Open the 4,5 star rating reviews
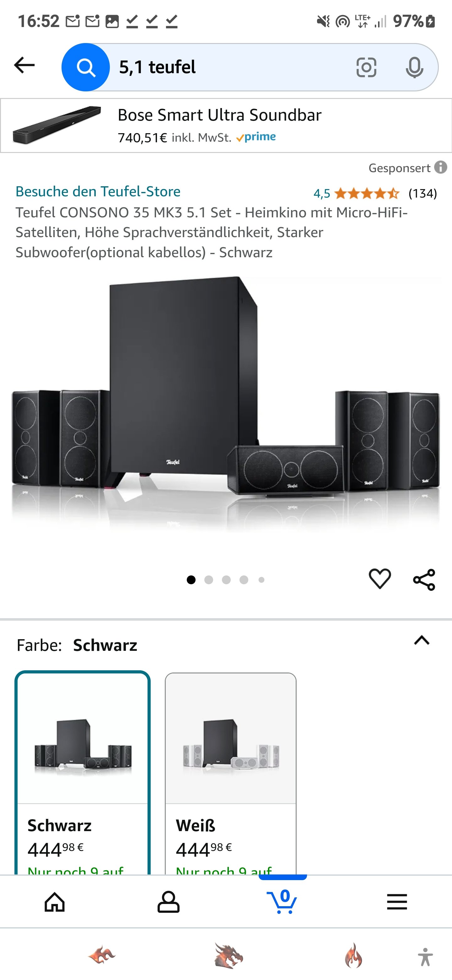 coord(375,193)
